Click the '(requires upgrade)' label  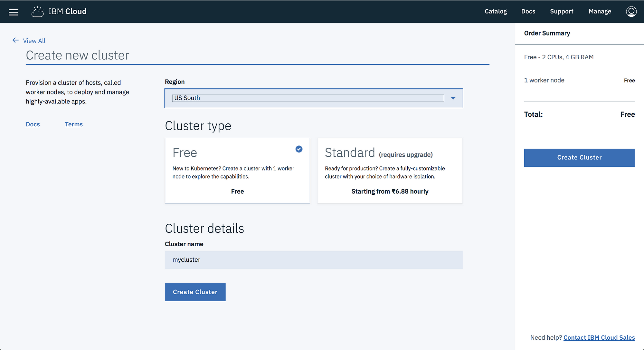click(x=406, y=155)
